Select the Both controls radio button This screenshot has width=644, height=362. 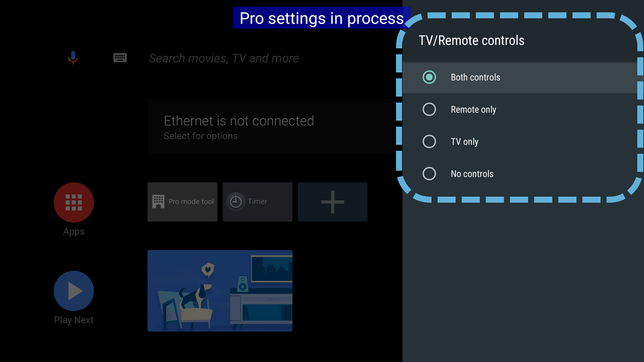tap(429, 77)
